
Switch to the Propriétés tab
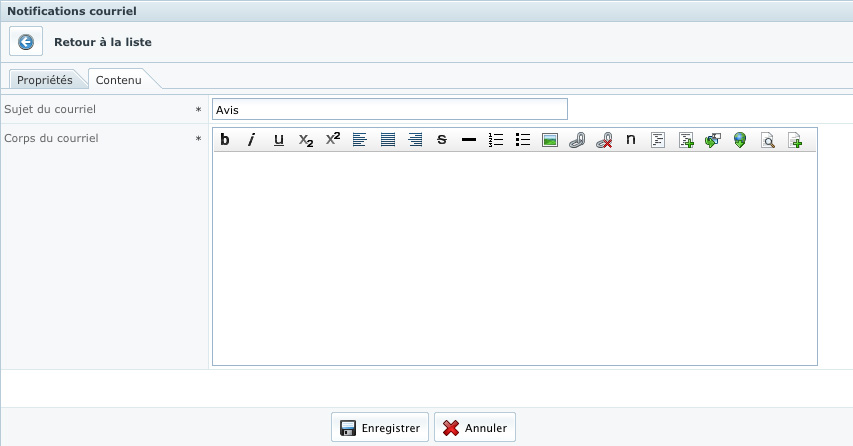(45, 80)
